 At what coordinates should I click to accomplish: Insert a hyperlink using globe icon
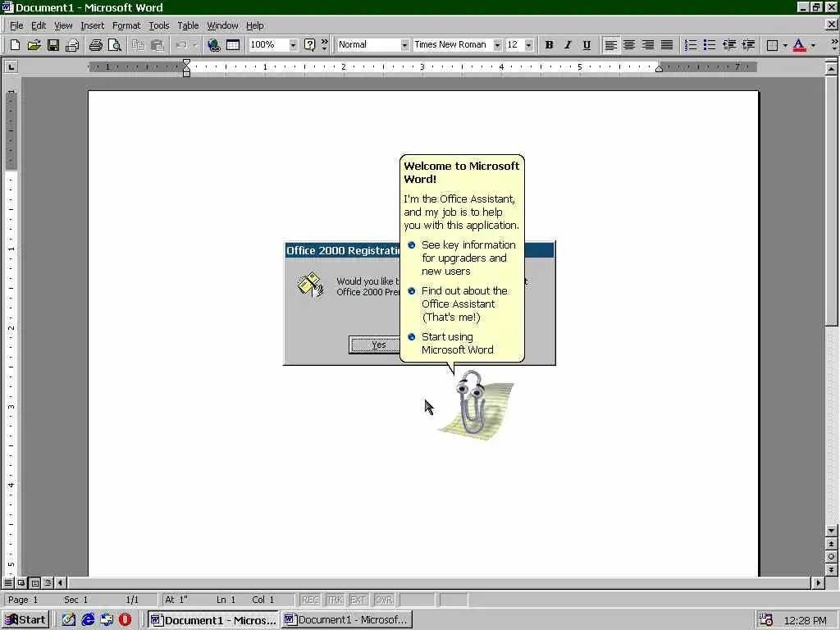[x=214, y=45]
